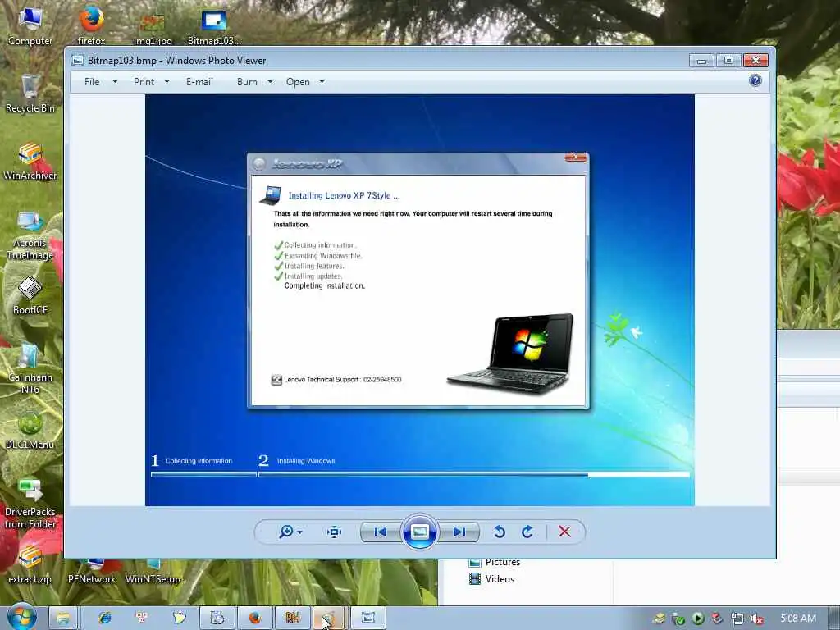
Task: Switch to the RH taskbar button
Action: point(293,619)
